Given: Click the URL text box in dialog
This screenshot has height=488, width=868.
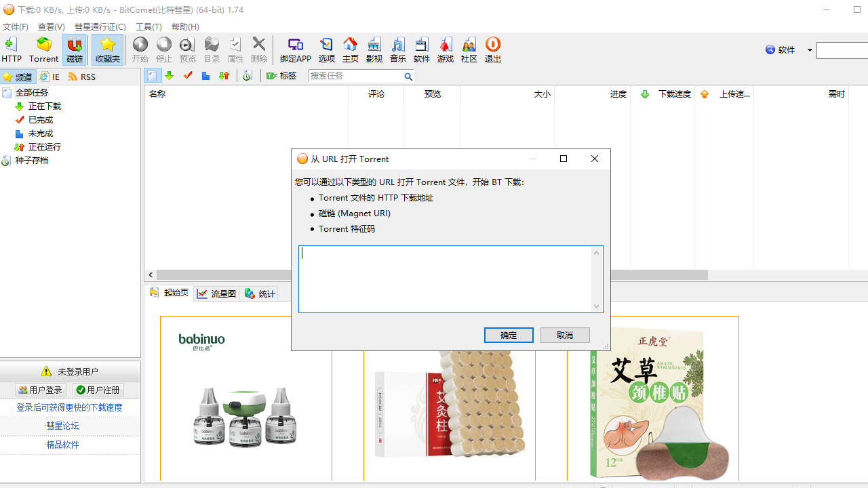Looking at the screenshot, I should click(445, 279).
